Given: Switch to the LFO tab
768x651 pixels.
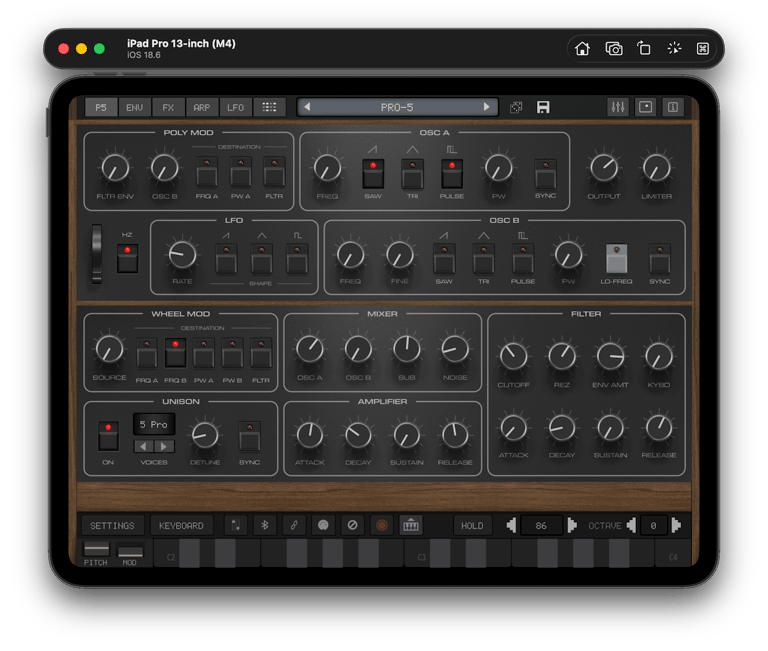Looking at the screenshot, I should coord(236,107).
